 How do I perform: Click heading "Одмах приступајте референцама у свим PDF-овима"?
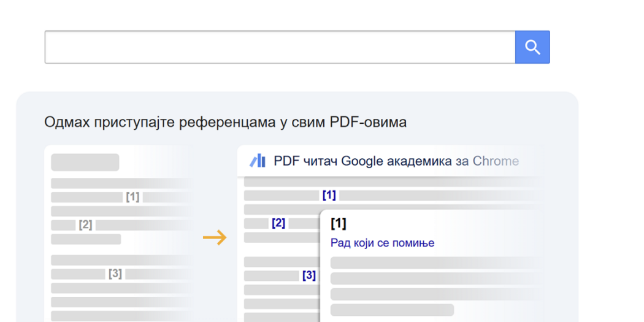[x=225, y=122]
